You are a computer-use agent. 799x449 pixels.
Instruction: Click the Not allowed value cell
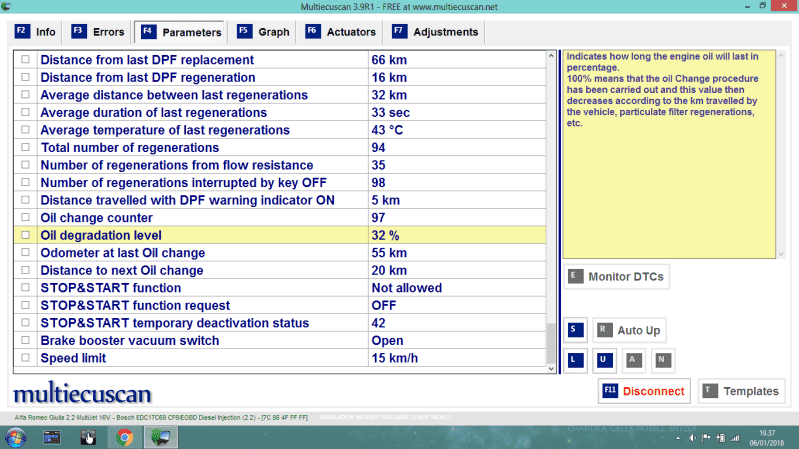coord(457,288)
